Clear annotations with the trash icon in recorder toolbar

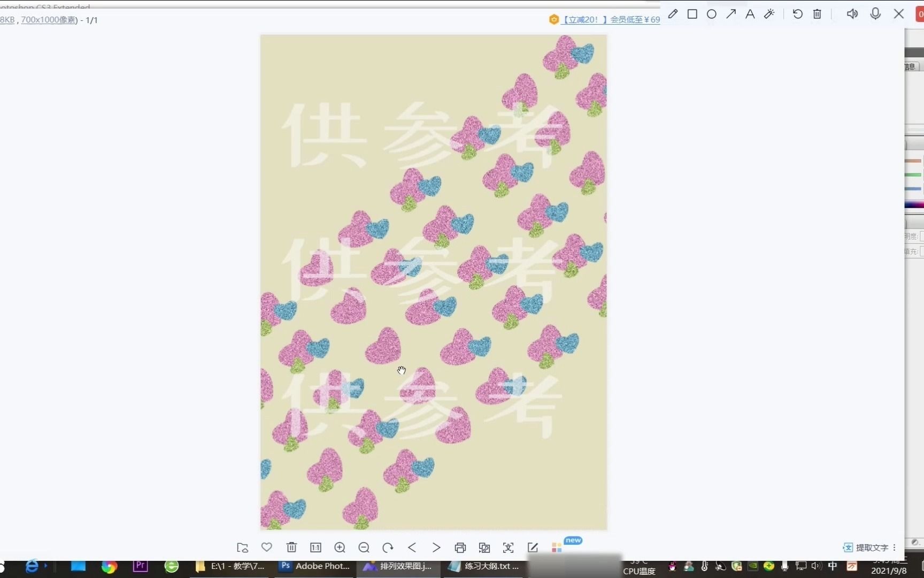[x=817, y=14]
